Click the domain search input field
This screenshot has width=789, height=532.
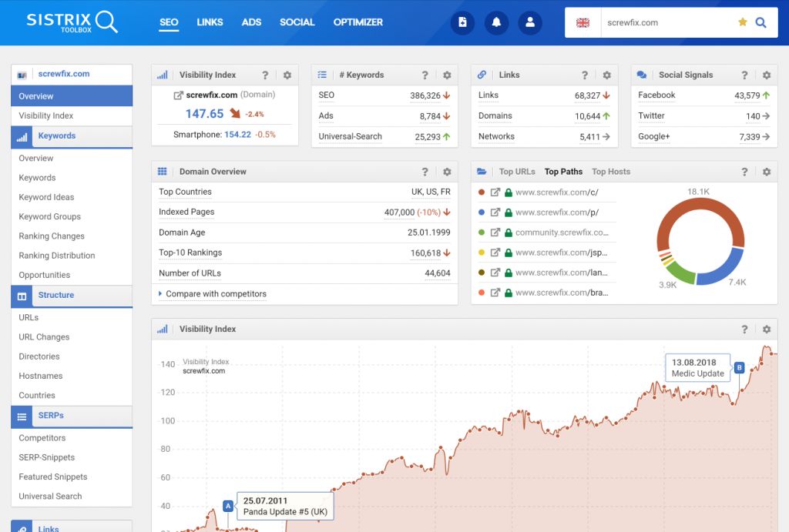pyautogui.click(x=666, y=23)
